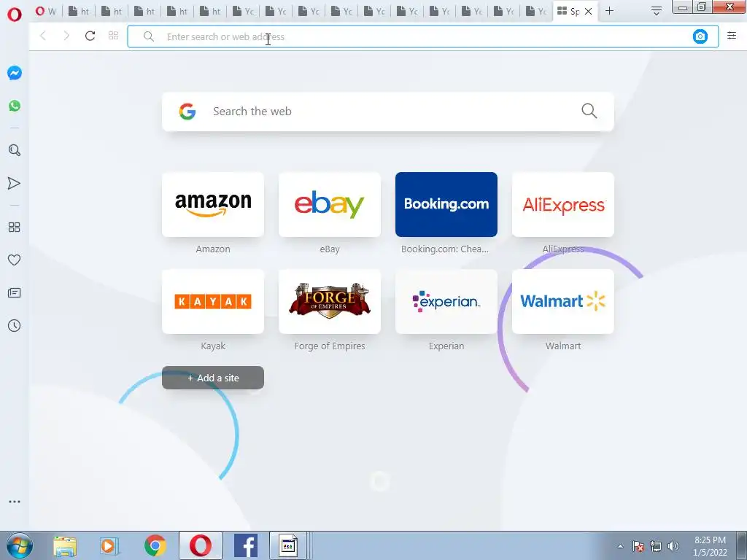This screenshot has width=747, height=560.
Task: Open the volume speaker icon in tray
Action: (x=673, y=546)
